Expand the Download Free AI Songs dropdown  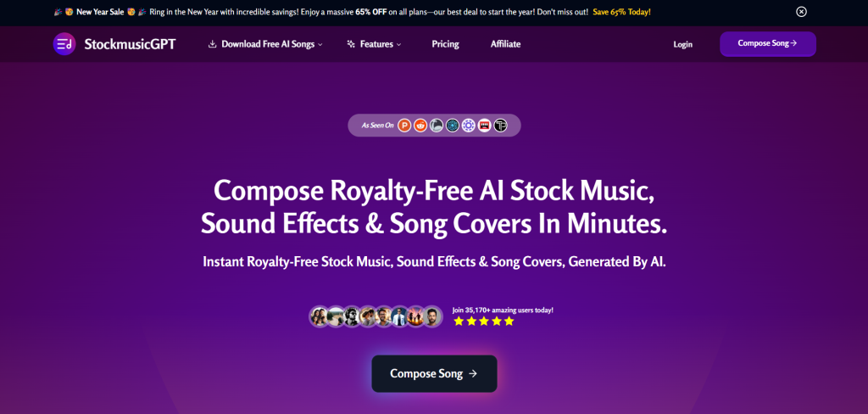pos(265,44)
